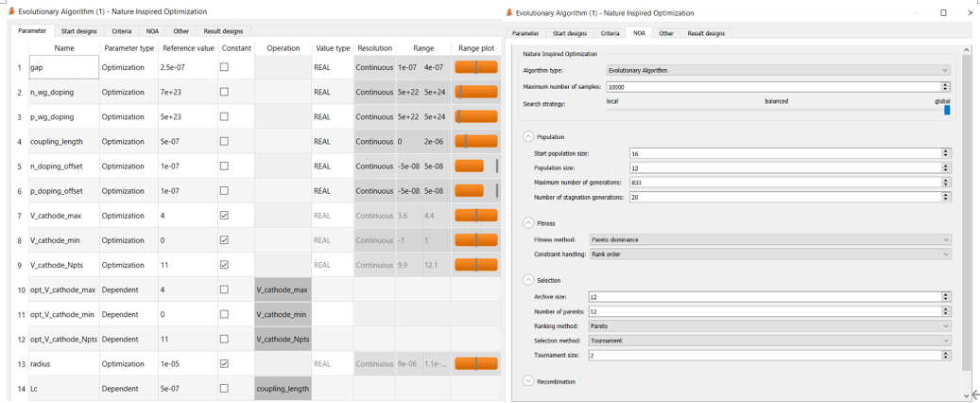The height and width of the screenshot is (403, 980).
Task: Click Operation cell of Lc row
Action: pos(283,389)
